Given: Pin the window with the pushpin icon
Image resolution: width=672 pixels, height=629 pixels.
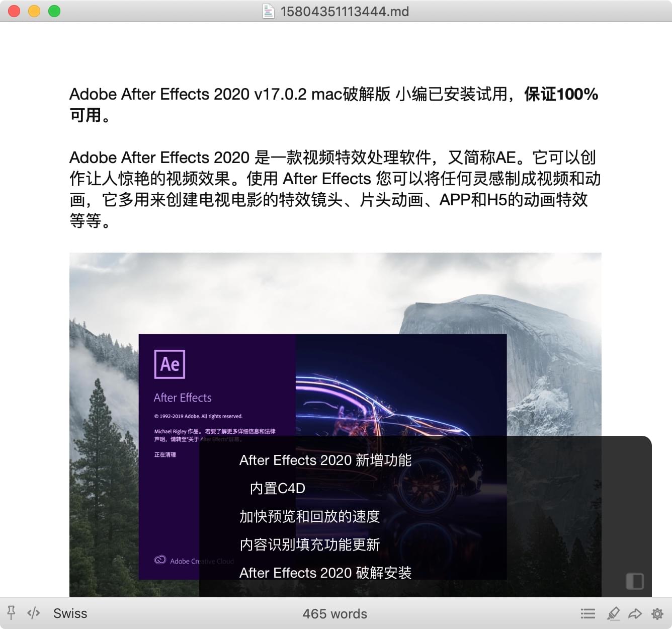Looking at the screenshot, I should pos(11,613).
